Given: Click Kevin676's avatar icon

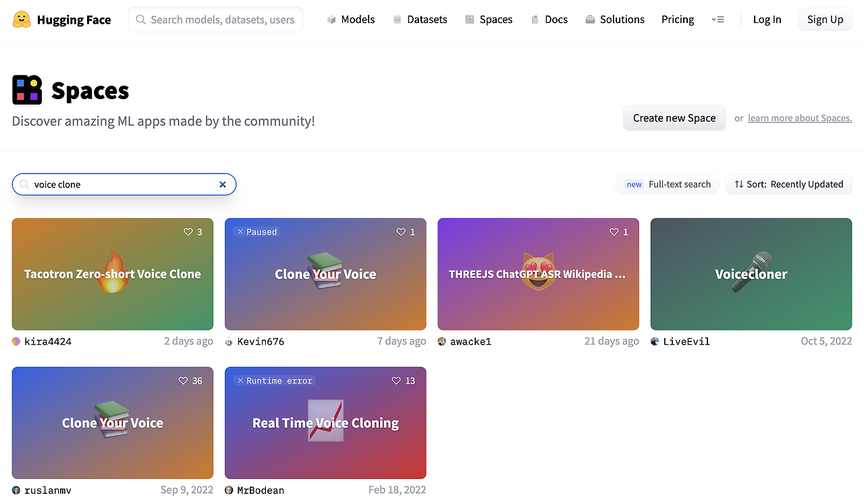Looking at the screenshot, I should 229,341.
